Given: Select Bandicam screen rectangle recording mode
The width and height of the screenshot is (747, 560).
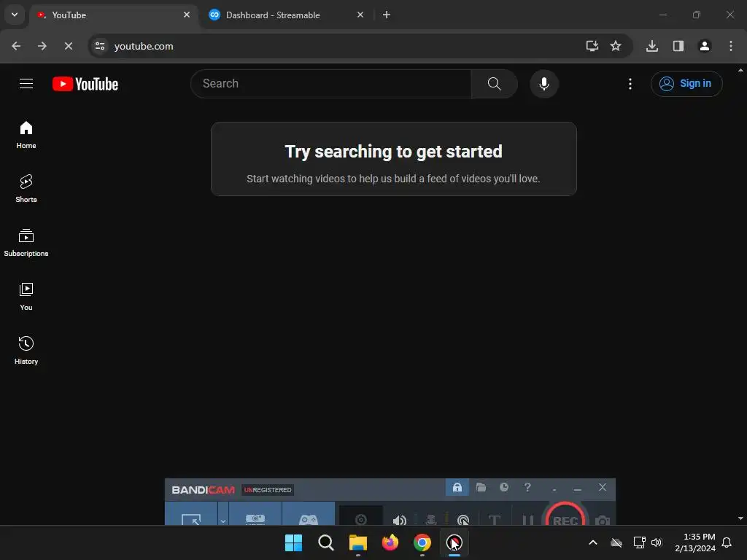Looking at the screenshot, I should point(191,515).
